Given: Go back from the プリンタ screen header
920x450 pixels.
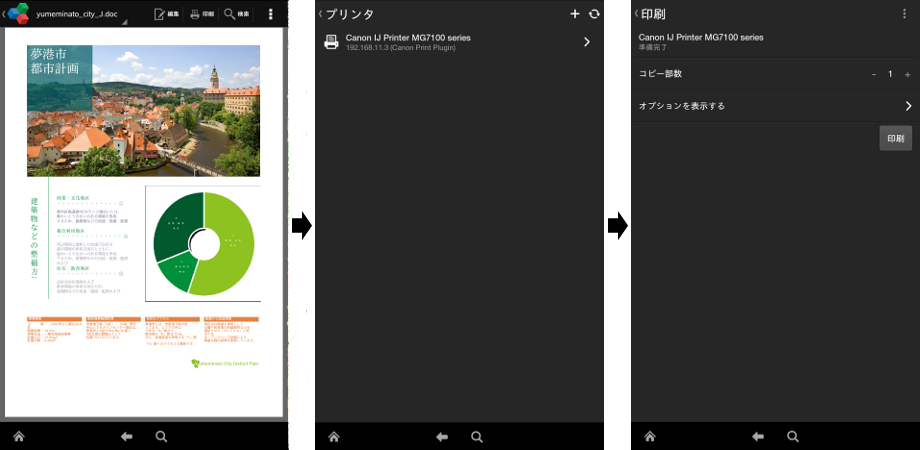Looking at the screenshot, I should 313,14.
